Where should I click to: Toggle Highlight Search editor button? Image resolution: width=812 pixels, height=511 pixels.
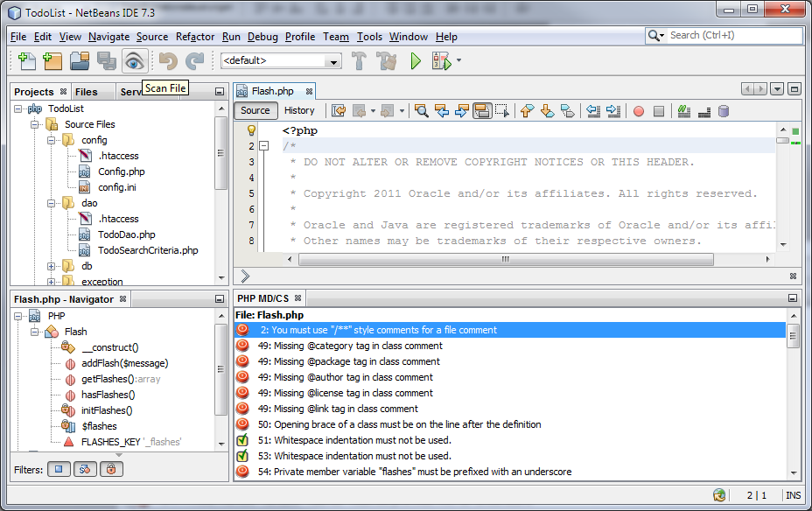(482, 111)
